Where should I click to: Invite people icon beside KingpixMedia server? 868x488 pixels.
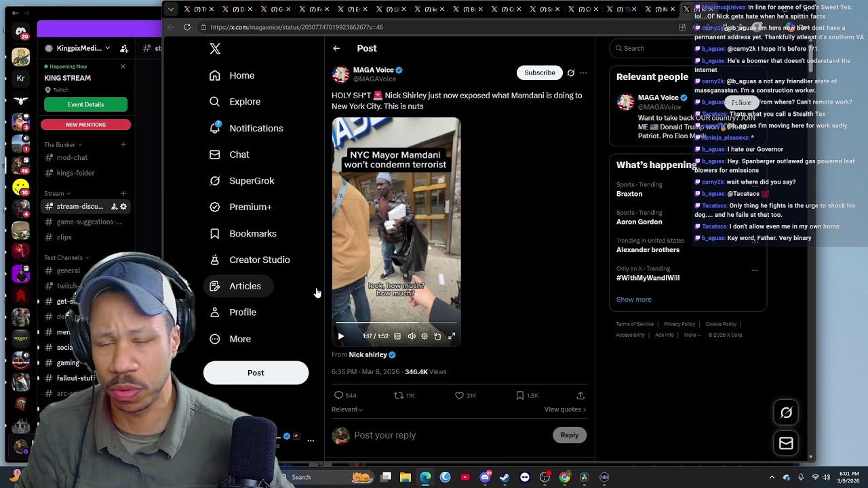coord(124,49)
